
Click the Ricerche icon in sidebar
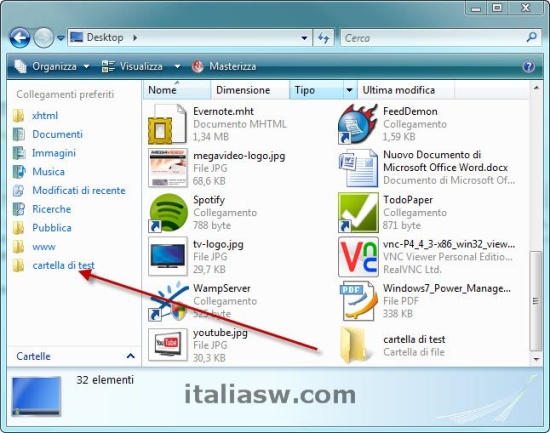tap(19, 209)
